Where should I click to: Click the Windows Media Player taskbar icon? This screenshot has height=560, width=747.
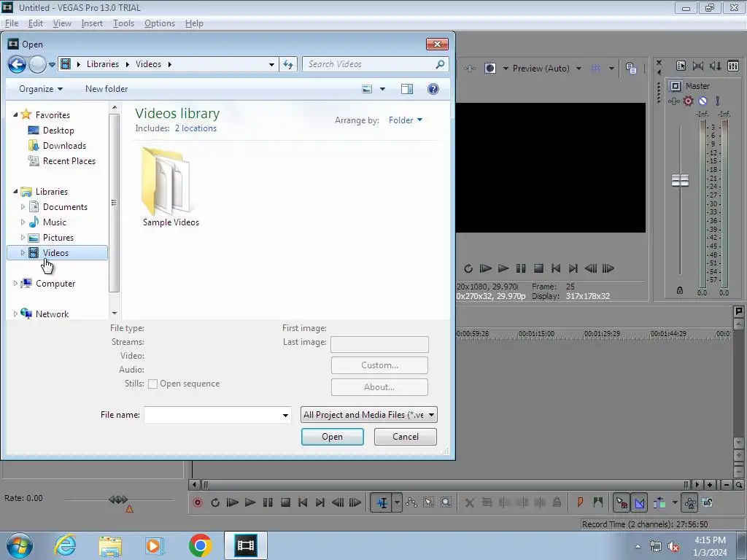coord(154,545)
